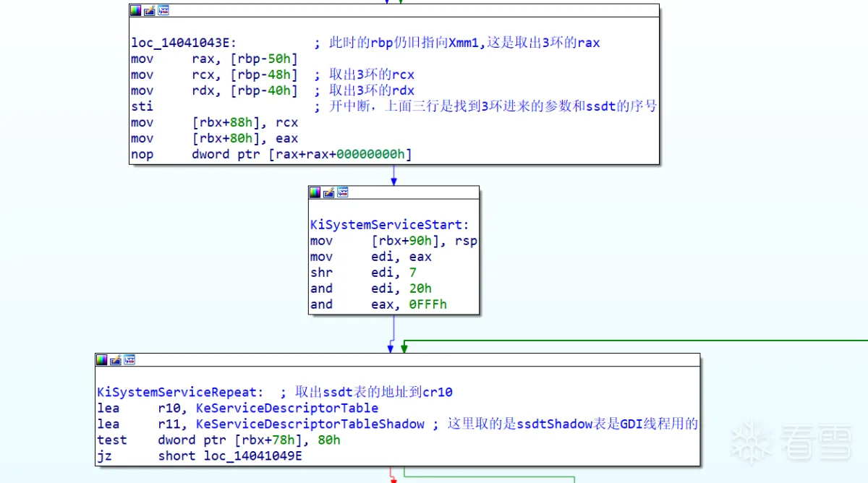Screen dimensions: 868x483
Task: Click the color icon on the loc_14041043E node
Action: coord(136,11)
